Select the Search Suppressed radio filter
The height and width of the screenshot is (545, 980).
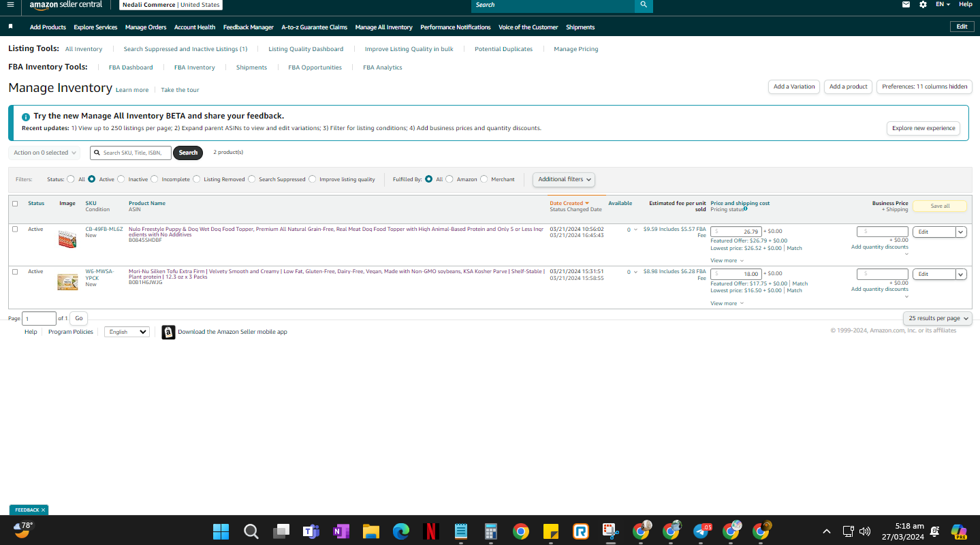252,179
